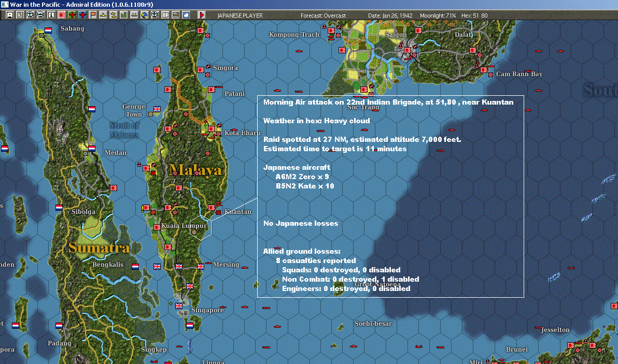Open the save game disk icon
The height and width of the screenshot is (364, 618).
pos(10,15)
